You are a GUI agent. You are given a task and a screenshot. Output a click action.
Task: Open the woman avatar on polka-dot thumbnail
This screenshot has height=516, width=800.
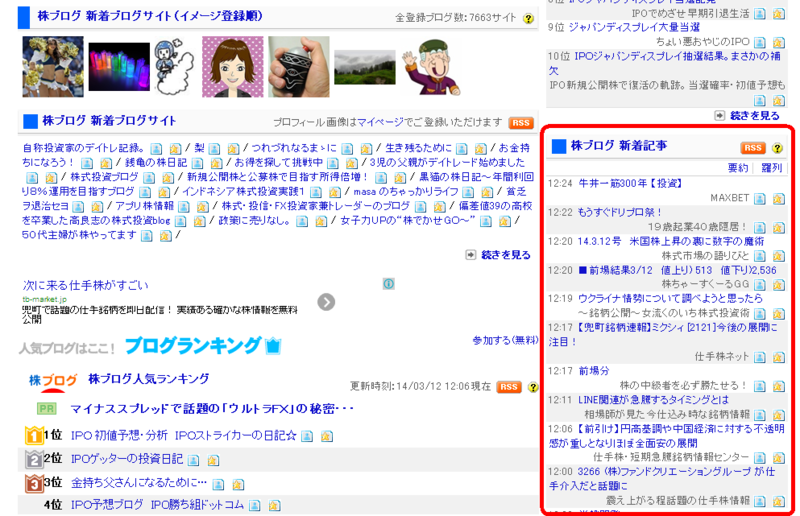(233, 66)
